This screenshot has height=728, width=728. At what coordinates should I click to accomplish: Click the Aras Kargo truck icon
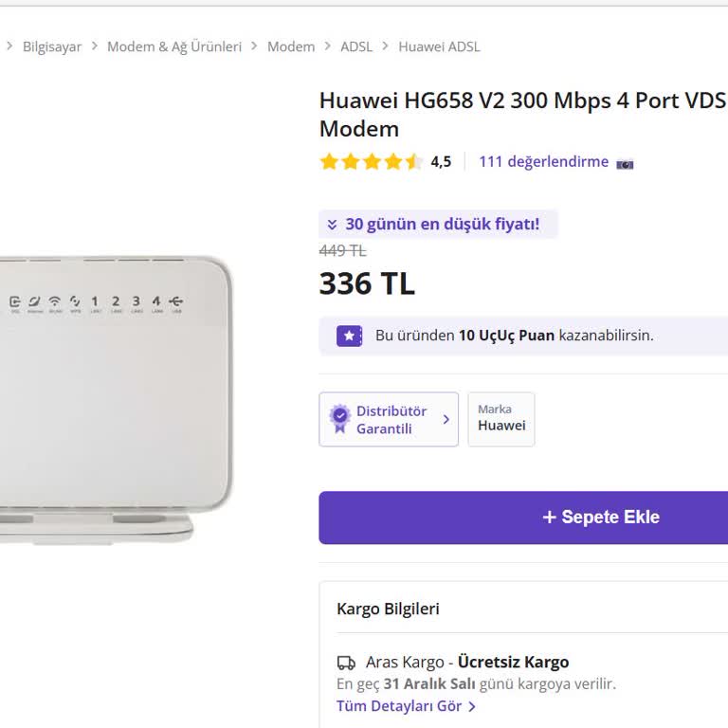(346, 663)
